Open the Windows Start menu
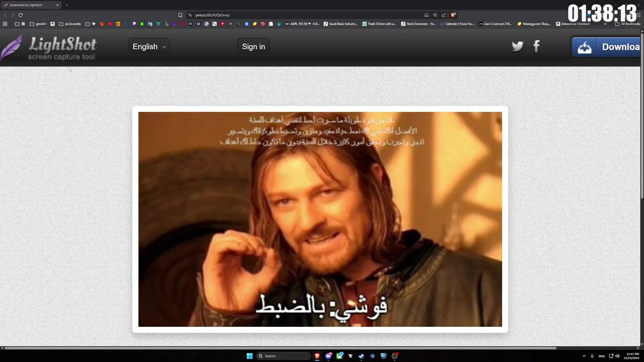Screen dimensions: 644x362 coord(250,356)
